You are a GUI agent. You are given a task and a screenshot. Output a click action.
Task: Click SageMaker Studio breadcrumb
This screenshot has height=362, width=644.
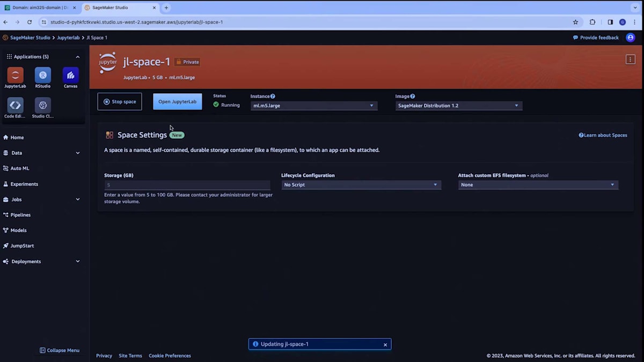[30, 38]
